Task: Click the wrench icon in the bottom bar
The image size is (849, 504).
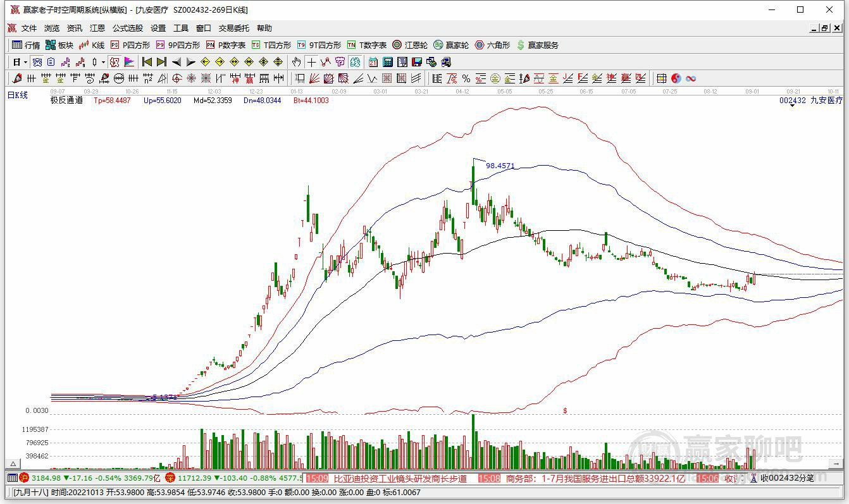Action: 753,478
